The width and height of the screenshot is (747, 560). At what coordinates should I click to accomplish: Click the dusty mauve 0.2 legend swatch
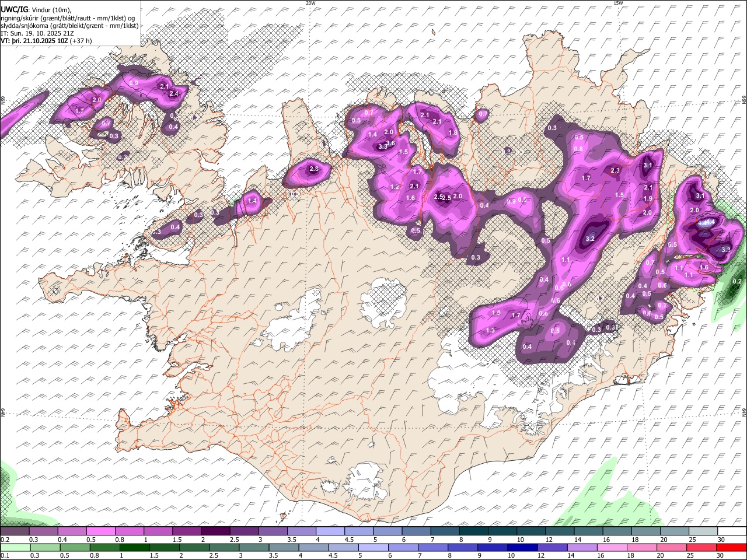tap(15, 531)
